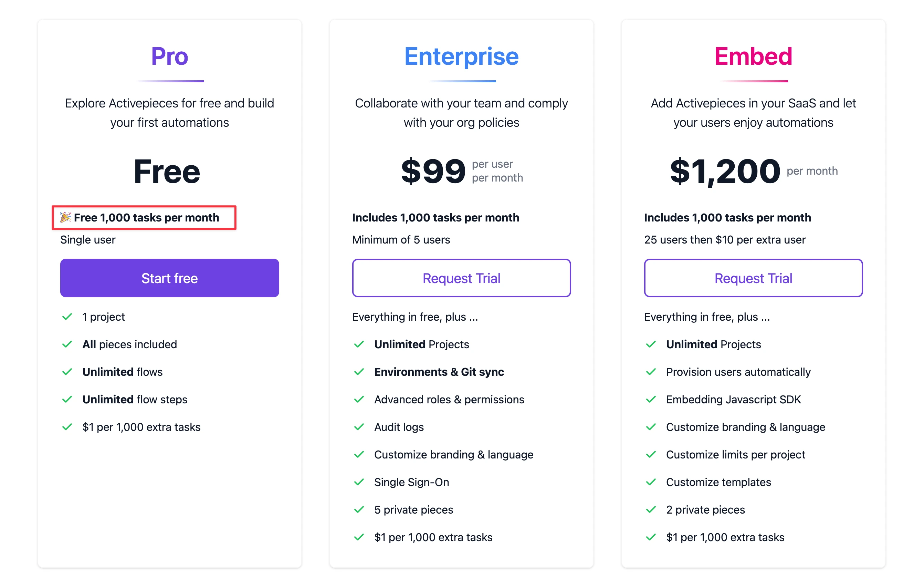This screenshot has height=578, width=924.
Task: Click the $1,200 per month price
Action: click(754, 172)
